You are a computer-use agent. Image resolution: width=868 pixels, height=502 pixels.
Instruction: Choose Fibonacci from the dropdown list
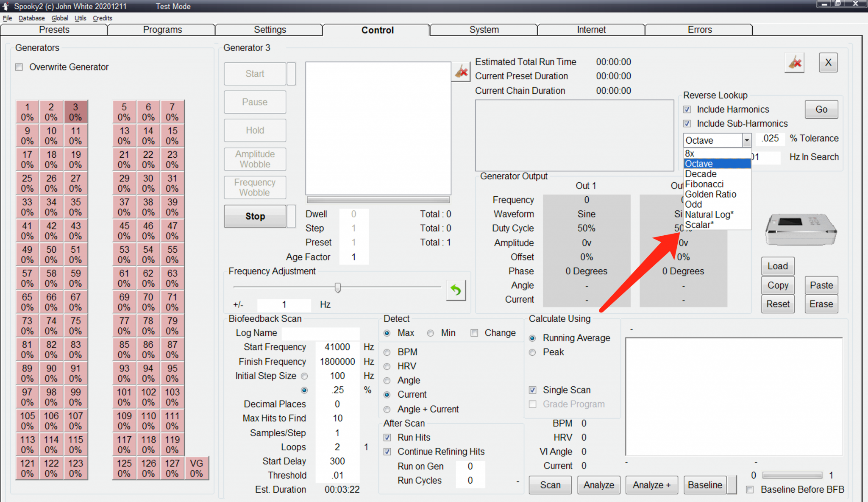point(704,184)
